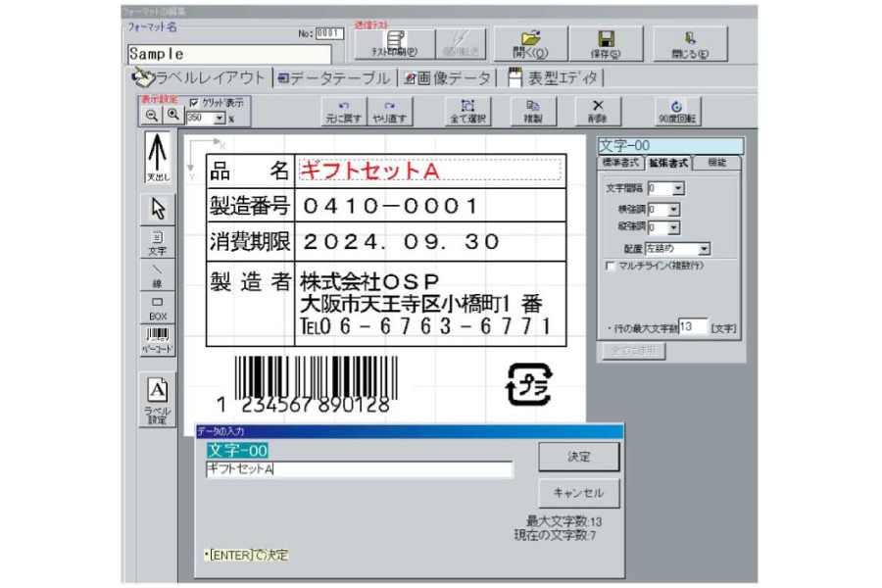
Task: Open the 機能 tab
Action: pos(716,163)
